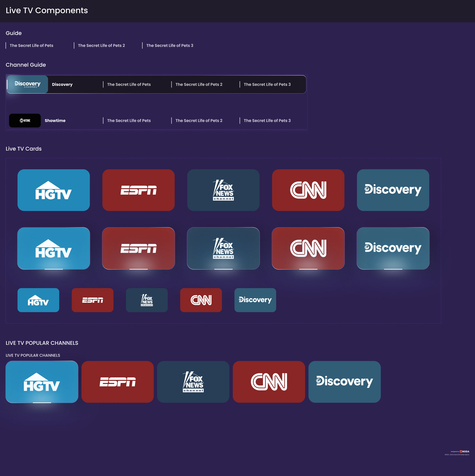Click the large unfocused Discovery card in Live TV Cards
Viewport: 475px width, 476px height.
click(x=393, y=190)
